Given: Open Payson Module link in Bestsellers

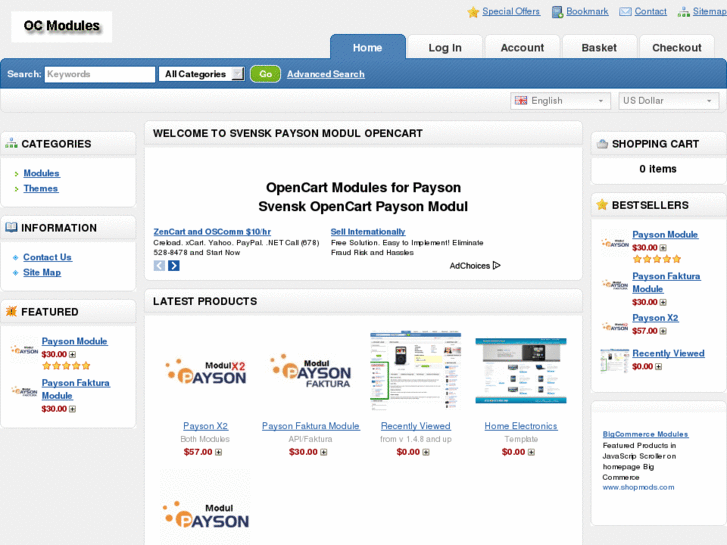Looking at the screenshot, I should pyautogui.click(x=665, y=235).
